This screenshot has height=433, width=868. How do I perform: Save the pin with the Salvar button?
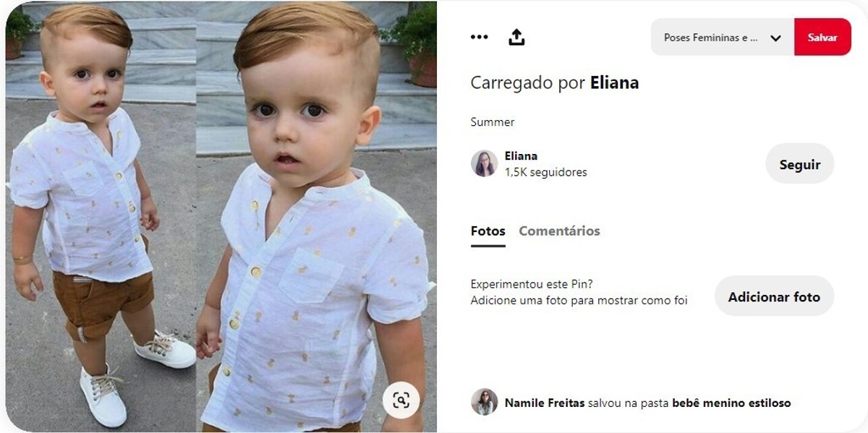822,37
